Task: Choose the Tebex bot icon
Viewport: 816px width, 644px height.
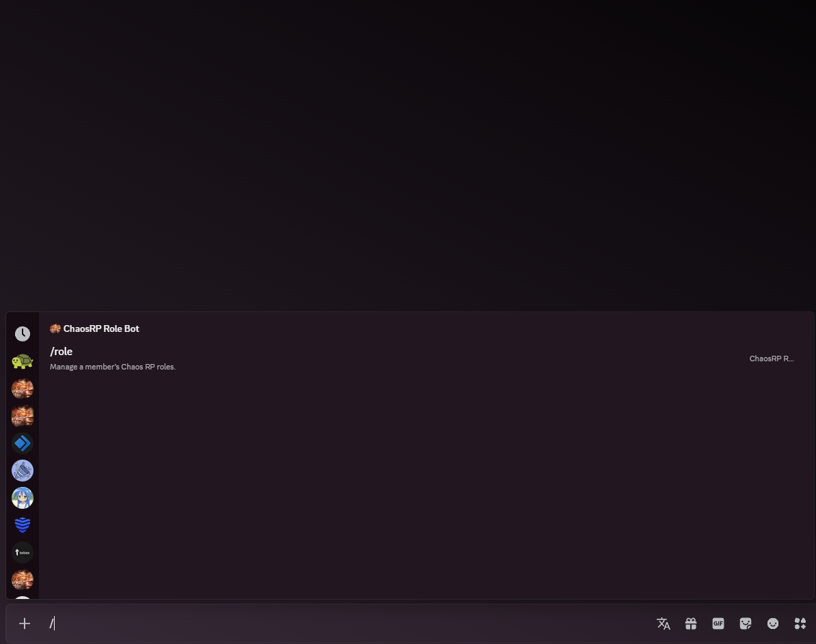Action: pos(23,552)
